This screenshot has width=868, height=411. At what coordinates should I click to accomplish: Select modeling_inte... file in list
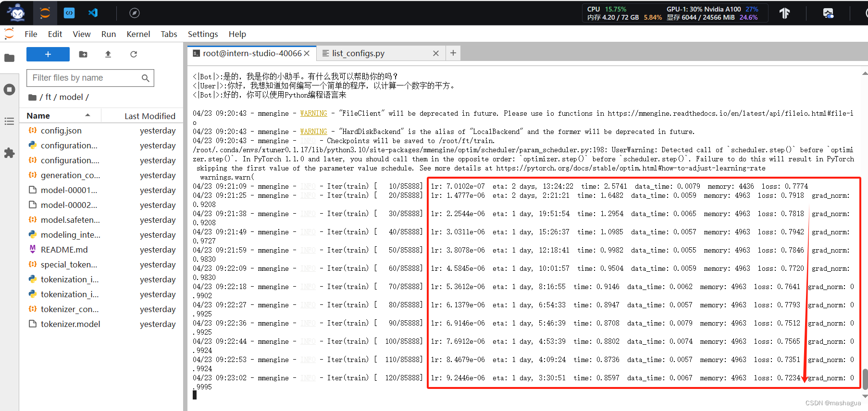click(x=102, y=235)
